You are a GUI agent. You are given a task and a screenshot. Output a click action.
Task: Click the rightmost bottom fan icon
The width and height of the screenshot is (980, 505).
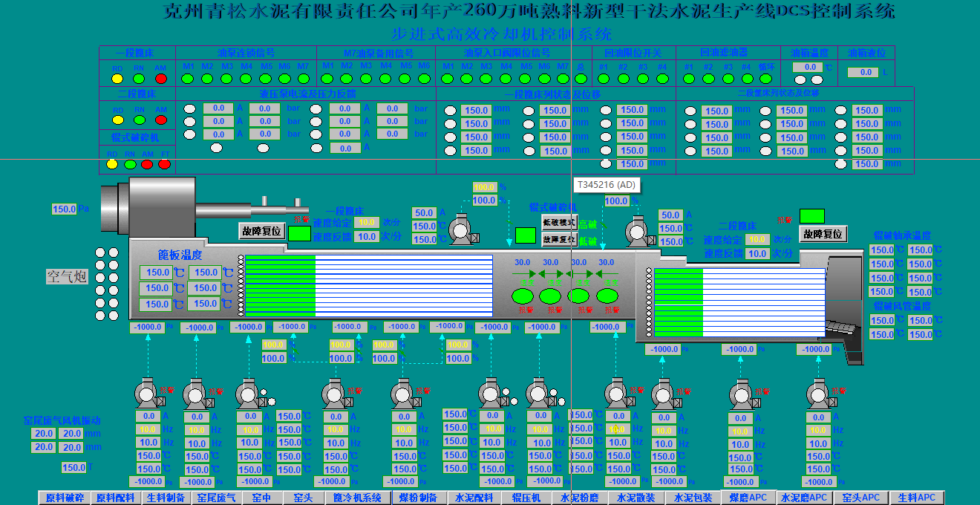click(x=819, y=393)
